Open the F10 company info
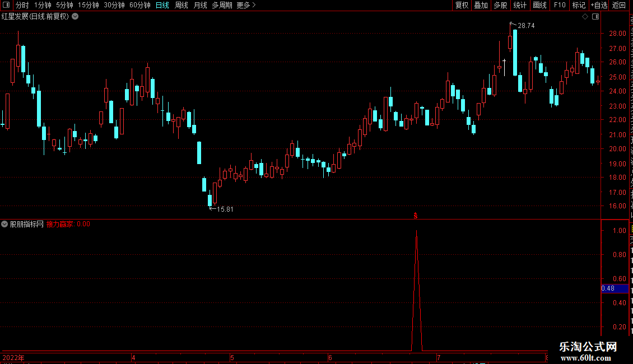Viewport: 633px width, 364px height. [559, 5]
